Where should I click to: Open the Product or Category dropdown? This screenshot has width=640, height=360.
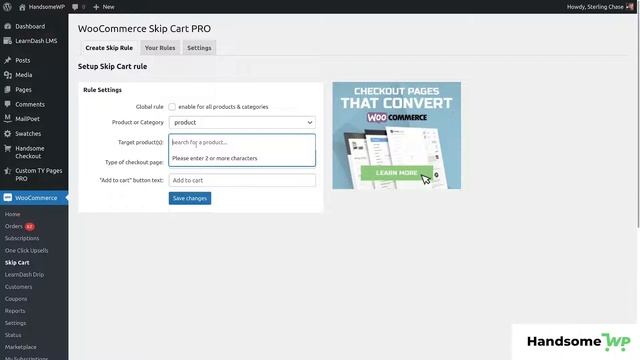coord(242,122)
